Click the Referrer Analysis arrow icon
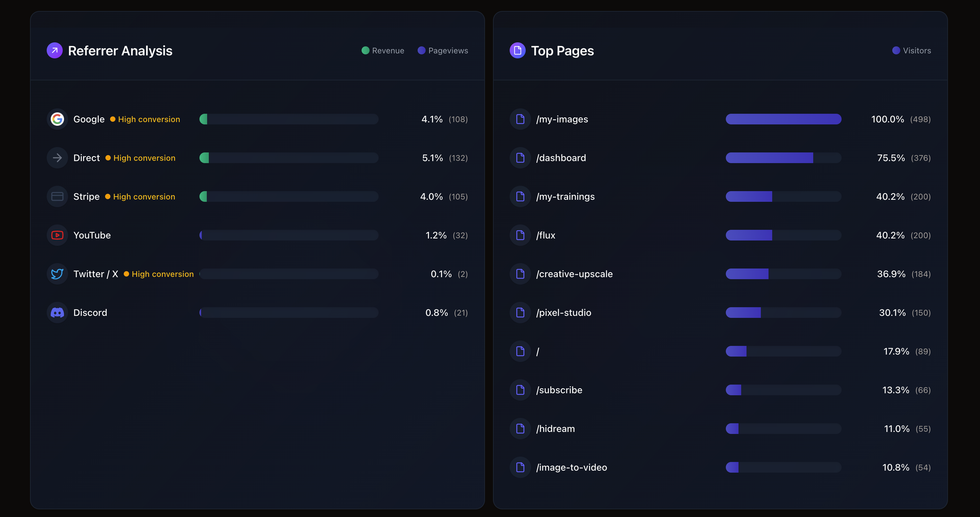The height and width of the screenshot is (517, 980). pos(54,50)
